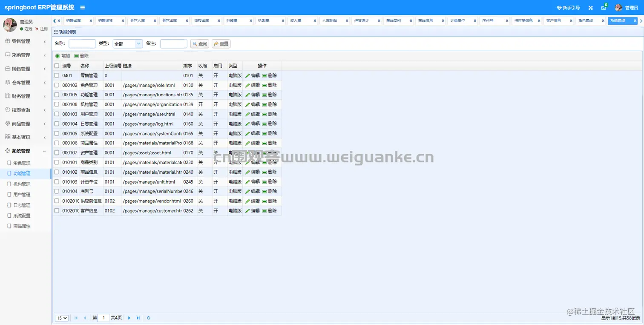This screenshot has height=325, width=644.
Task: Edit the 序列号 row in table
Action: (253, 191)
